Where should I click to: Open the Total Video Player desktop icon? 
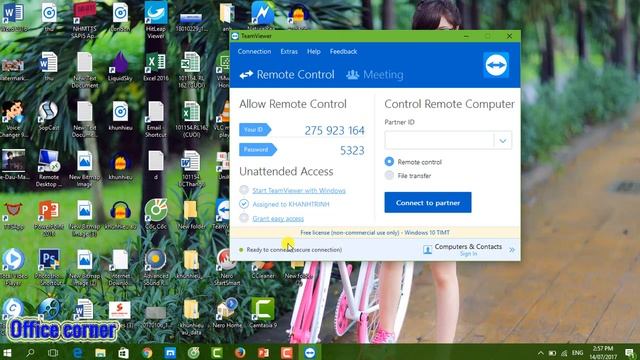pos(13,267)
